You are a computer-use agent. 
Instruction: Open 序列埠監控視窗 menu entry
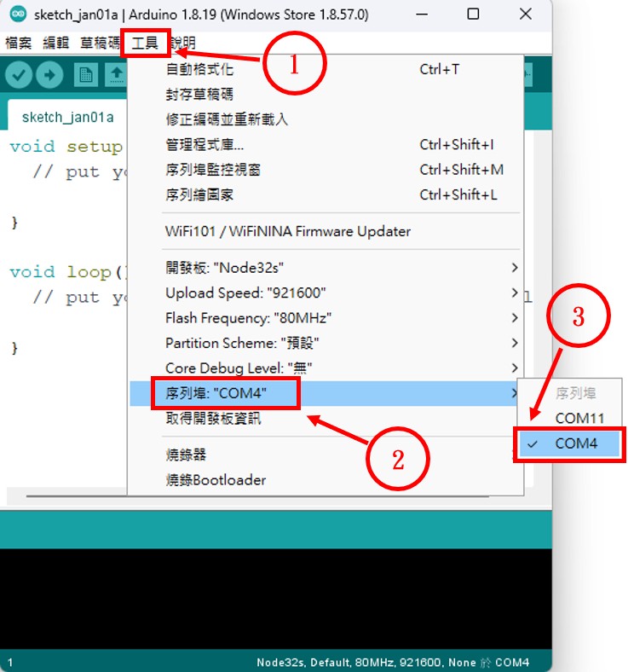tap(326, 170)
